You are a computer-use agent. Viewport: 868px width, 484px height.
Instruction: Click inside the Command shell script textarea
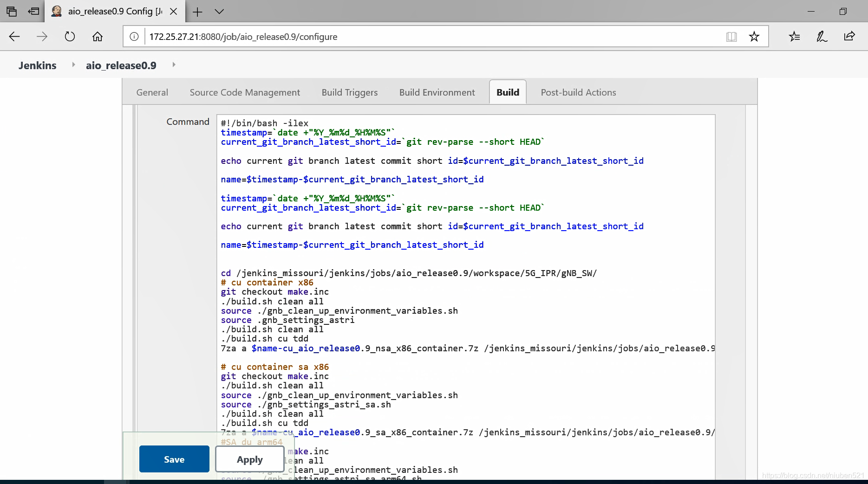pos(466,297)
